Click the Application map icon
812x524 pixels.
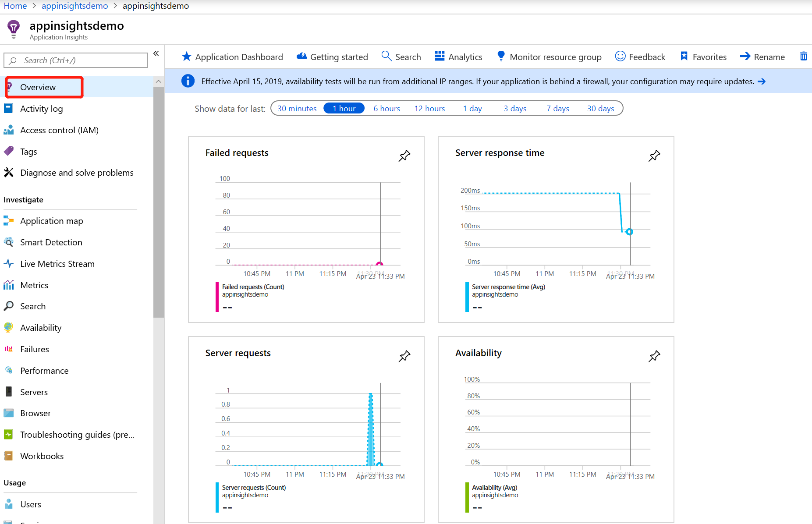point(8,221)
